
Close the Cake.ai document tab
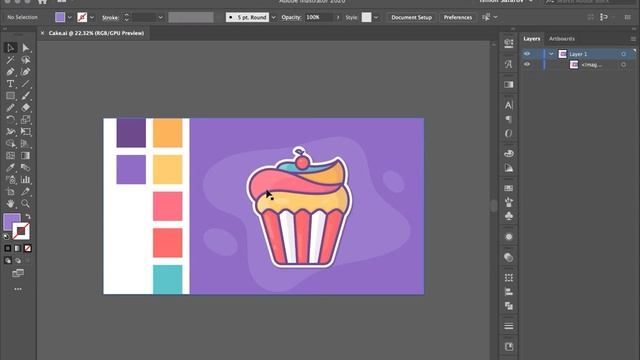coord(42,33)
